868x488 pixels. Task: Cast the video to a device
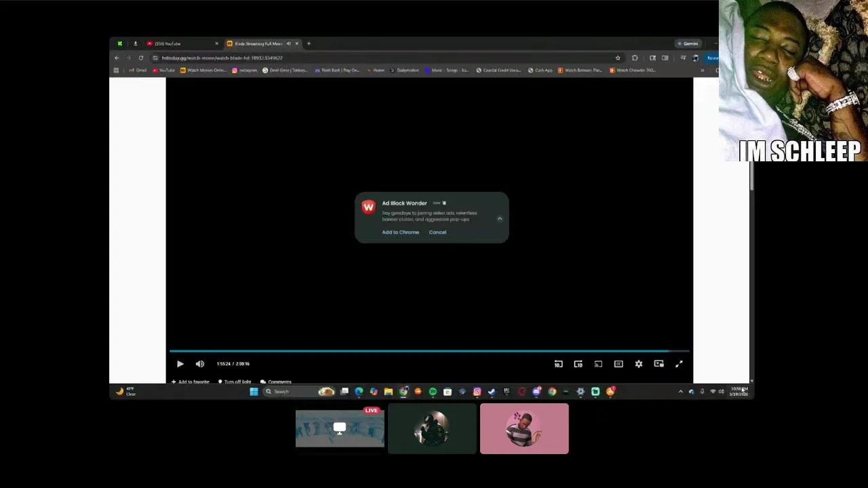click(598, 364)
